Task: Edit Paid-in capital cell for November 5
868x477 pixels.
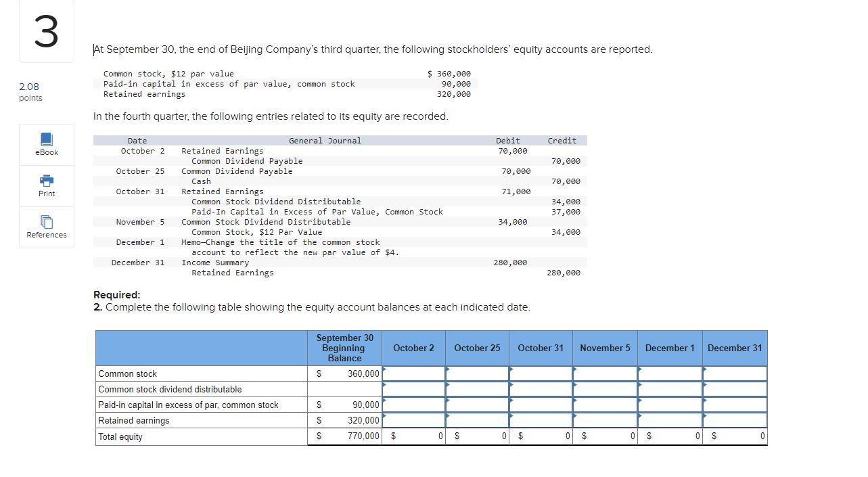Action: [x=605, y=405]
